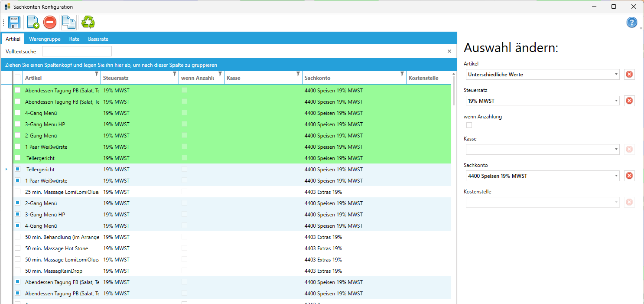
Task: Open the Basisrate tab
Action: (x=98, y=39)
